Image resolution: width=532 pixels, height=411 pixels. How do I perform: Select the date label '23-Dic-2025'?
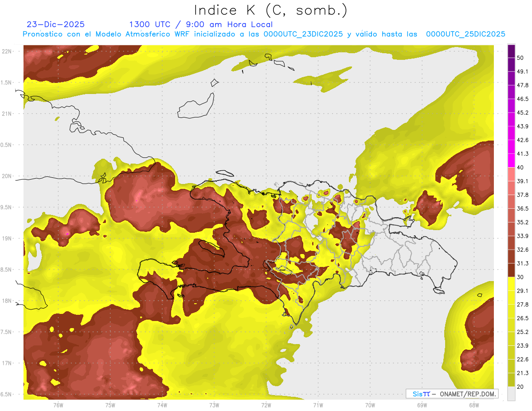[55, 24]
